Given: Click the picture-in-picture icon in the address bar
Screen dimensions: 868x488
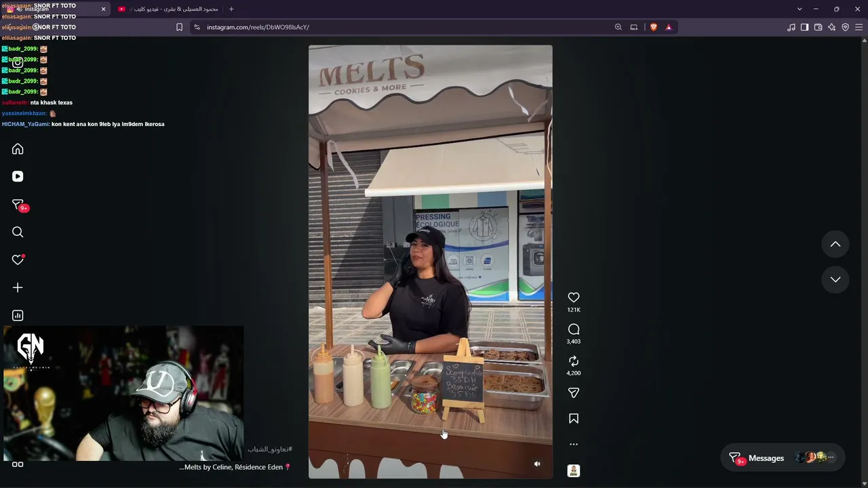Looking at the screenshot, I should 634,27.
